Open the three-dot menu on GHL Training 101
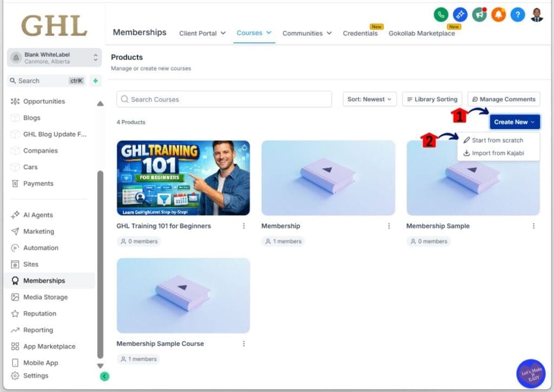The image size is (554, 392). tap(243, 226)
